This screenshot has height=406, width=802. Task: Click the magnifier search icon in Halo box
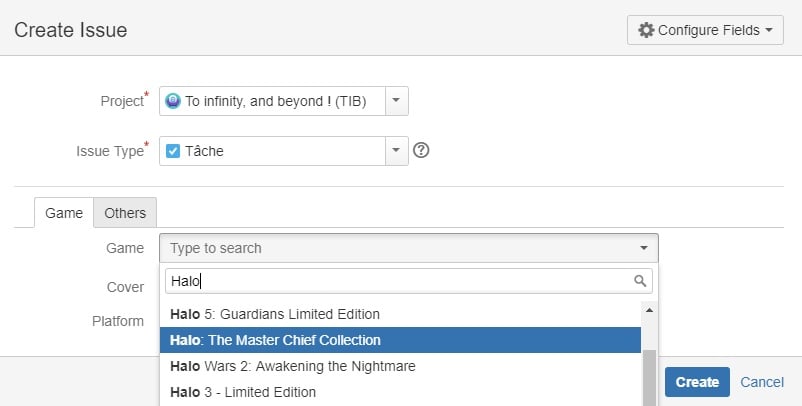[x=640, y=281]
